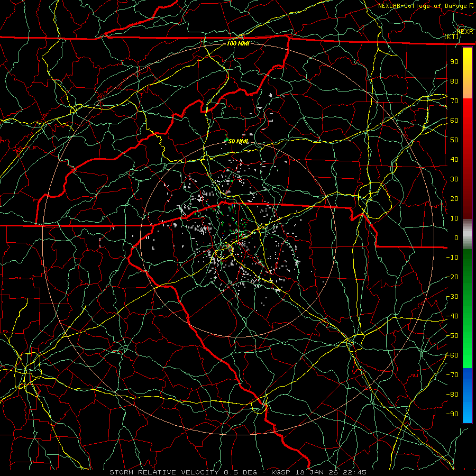Pick the gray zero-velocity segment of color bar
This screenshot has width=476, height=476.
click(467, 234)
